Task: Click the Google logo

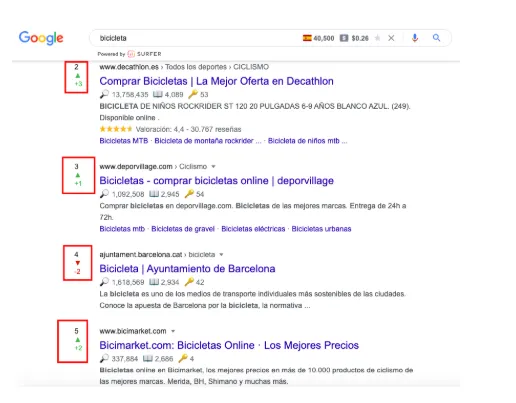Action: (41, 38)
